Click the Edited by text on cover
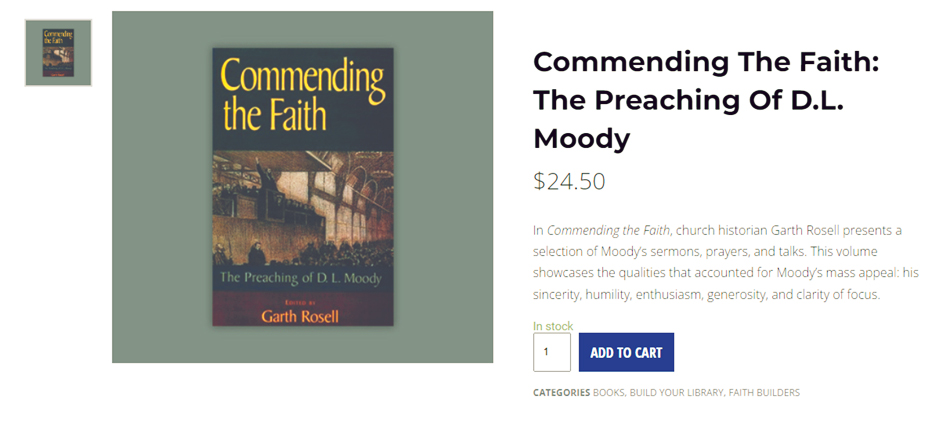This screenshot has width=950, height=425. pos(302,300)
